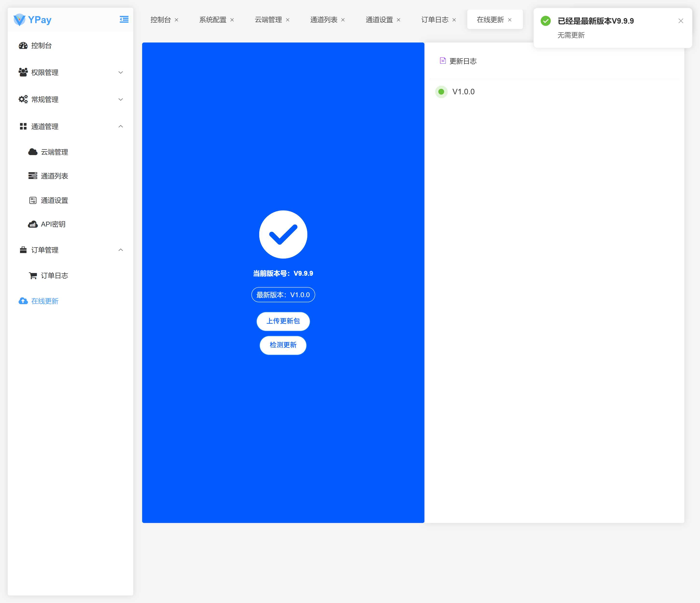The image size is (700, 603).
Task: Click the 控制台 dashboard palette icon
Action: click(23, 46)
